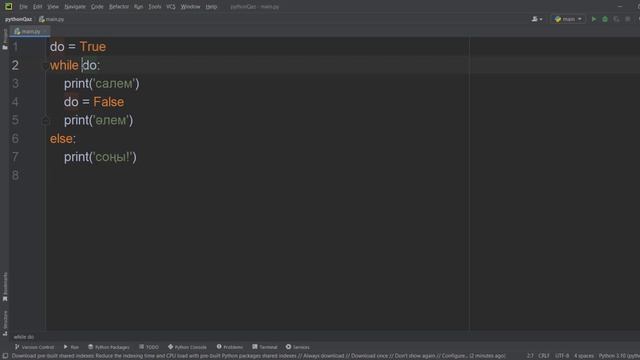The image size is (640, 360).
Task: Open the Refactor menu
Action: 119,7
